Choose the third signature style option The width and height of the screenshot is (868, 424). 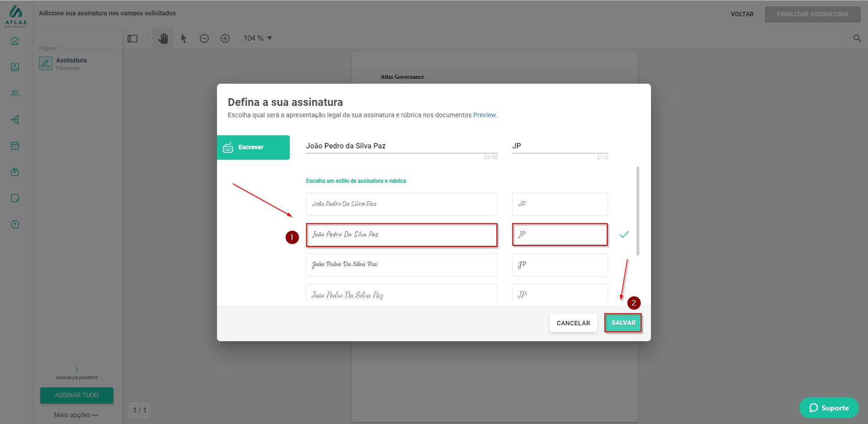(x=401, y=264)
